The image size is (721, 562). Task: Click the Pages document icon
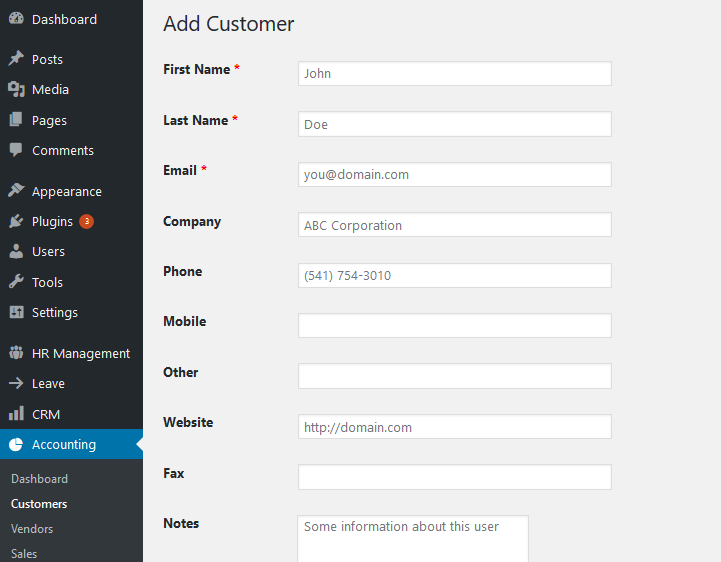click(x=16, y=120)
